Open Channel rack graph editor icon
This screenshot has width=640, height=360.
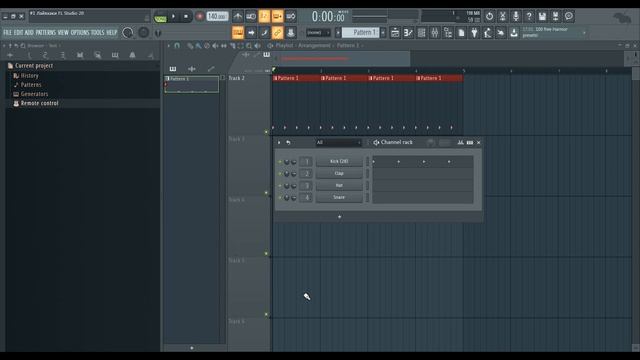point(460,142)
